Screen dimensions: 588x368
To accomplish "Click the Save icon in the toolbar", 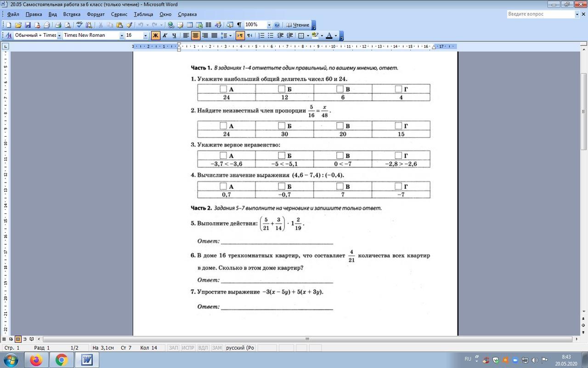I will (x=28, y=25).
